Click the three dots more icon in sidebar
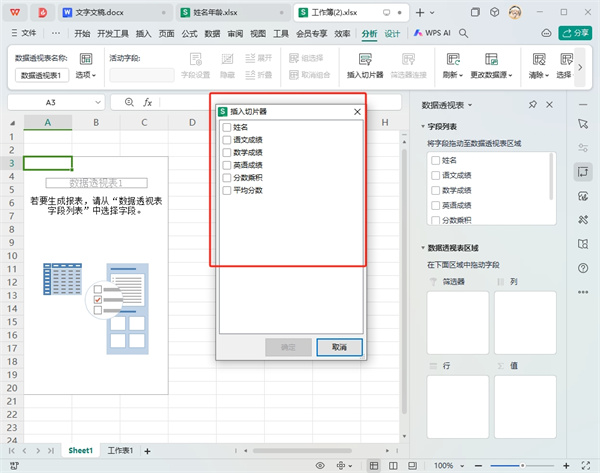600x473 pixels. point(583,292)
